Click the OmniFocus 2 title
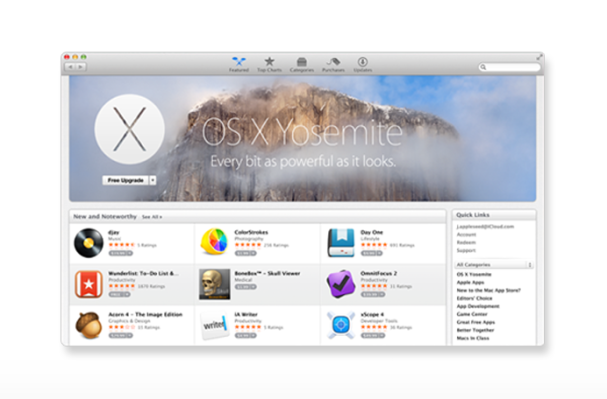Image resolution: width=607 pixels, height=399 pixels. 379,273
